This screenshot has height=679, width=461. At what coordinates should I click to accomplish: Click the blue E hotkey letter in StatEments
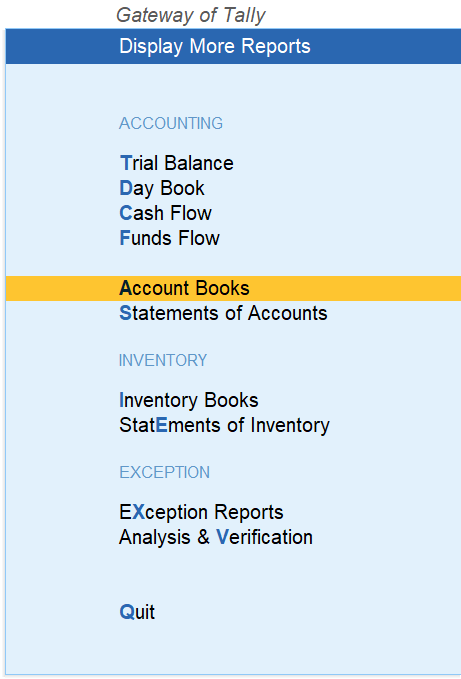click(161, 425)
